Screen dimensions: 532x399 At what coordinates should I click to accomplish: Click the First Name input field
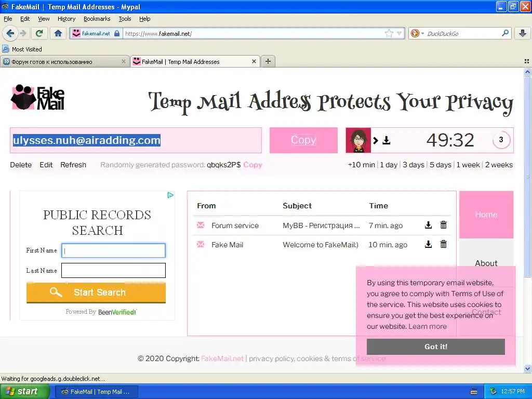point(113,250)
